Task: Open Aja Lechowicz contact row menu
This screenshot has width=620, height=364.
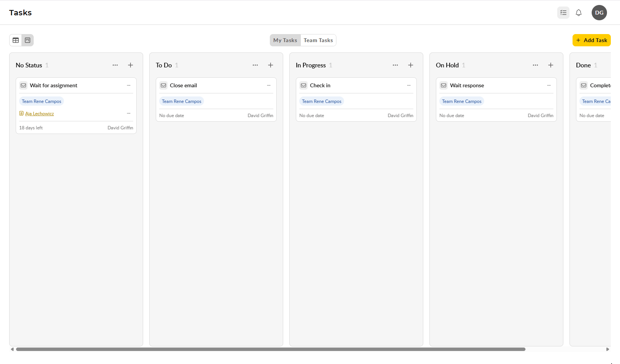Action: (129, 113)
